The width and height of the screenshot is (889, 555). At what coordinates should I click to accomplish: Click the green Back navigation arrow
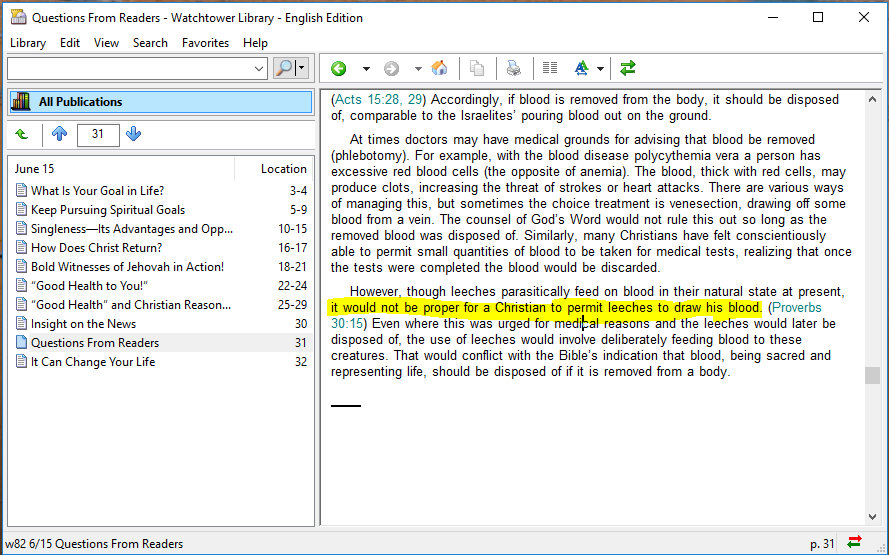[339, 69]
